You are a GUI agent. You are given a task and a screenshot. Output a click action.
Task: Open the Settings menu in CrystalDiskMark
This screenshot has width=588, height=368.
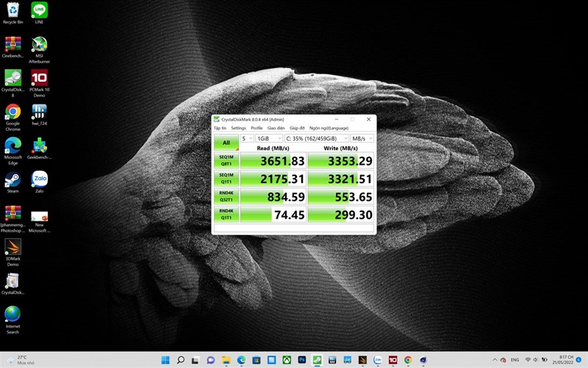coord(238,128)
